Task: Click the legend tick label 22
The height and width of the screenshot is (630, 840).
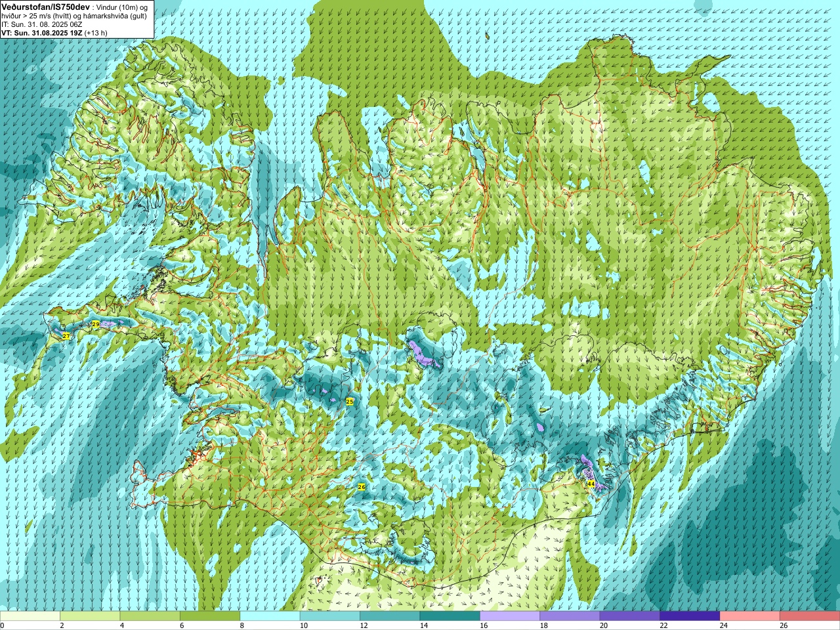Action: tap(663, 626)
